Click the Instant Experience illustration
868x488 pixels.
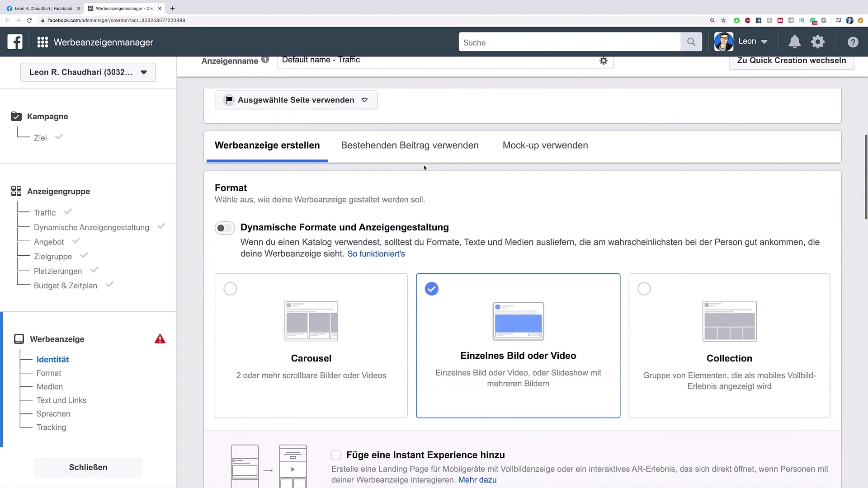pyautogui.click(x=269, y=466)
